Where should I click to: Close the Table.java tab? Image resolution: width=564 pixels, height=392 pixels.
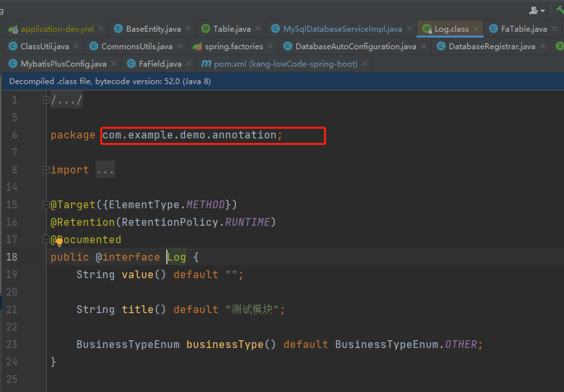point(258,28)
